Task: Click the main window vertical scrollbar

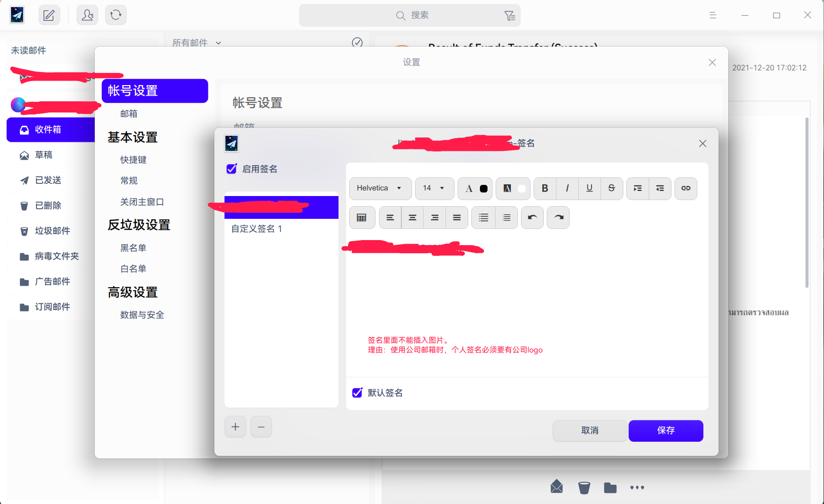Action: (807, 203)
